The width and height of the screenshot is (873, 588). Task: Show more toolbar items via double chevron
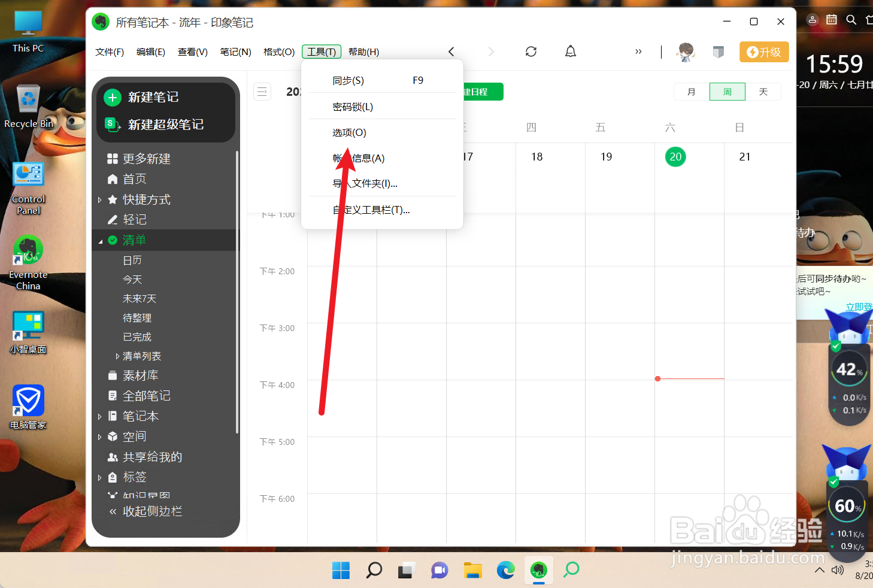click(638, 51)
